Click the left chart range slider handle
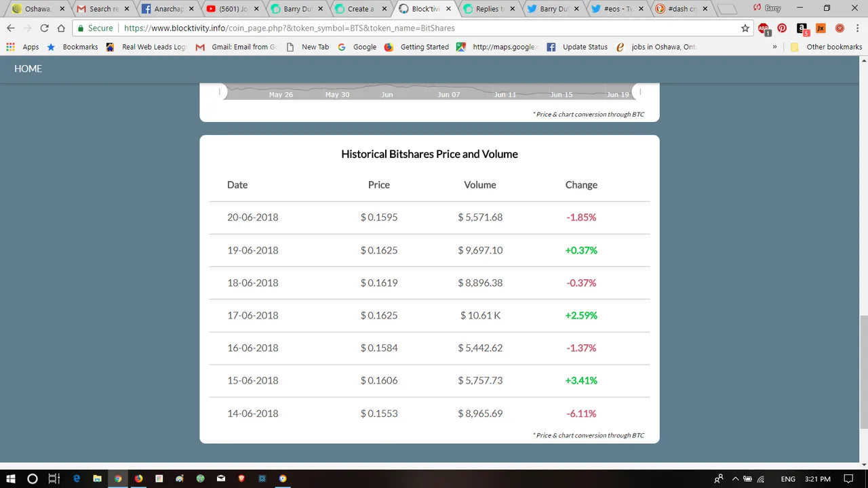Image resolution: width=868 pixels, height=488 pixels. [220, 91]
